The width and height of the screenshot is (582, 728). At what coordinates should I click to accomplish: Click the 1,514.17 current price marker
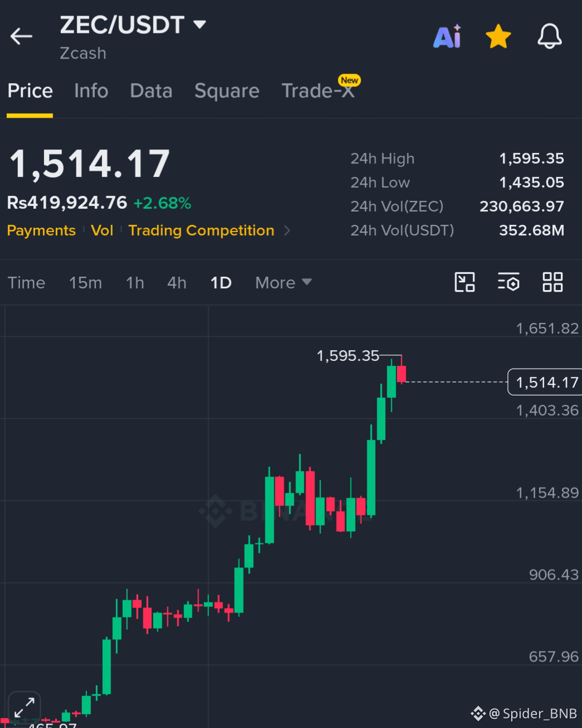coord(545,382)
